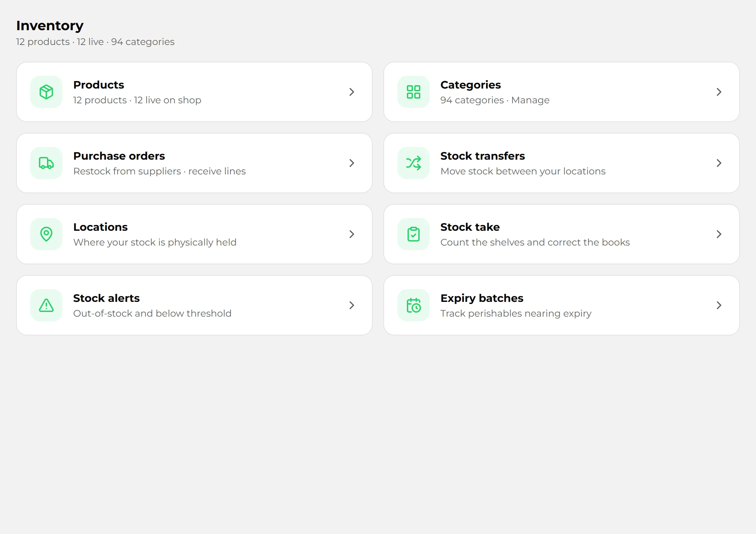Click the Purchase orders chevron arrow
Screen dimensions: 756x534
tap(351, 163)
